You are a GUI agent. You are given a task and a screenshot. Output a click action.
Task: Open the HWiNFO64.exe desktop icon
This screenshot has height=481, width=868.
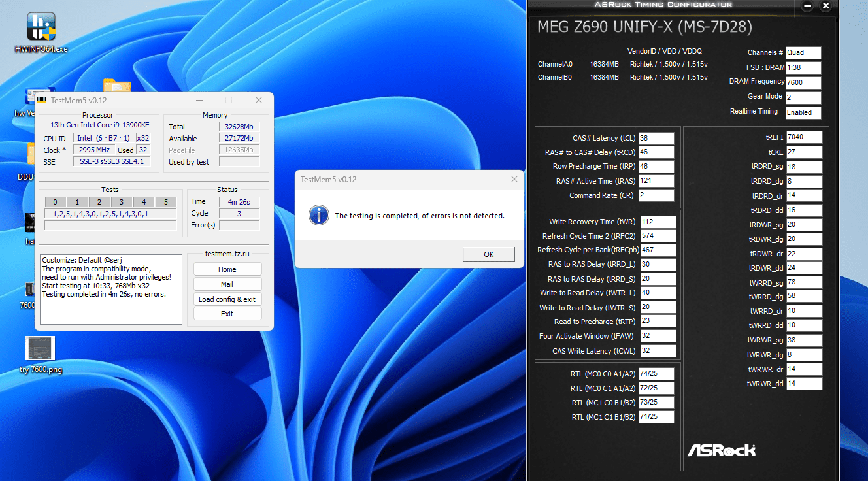coord(41,32)
